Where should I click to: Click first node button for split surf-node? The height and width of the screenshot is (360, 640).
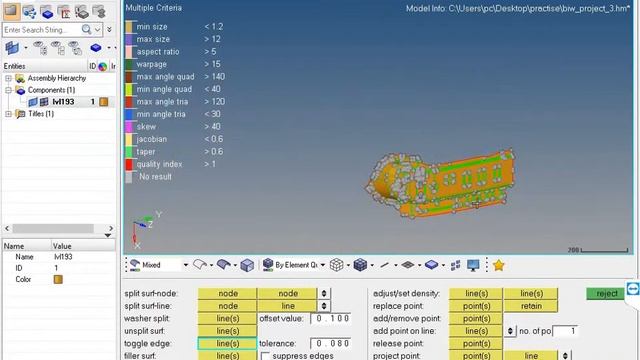coord(227,293)
